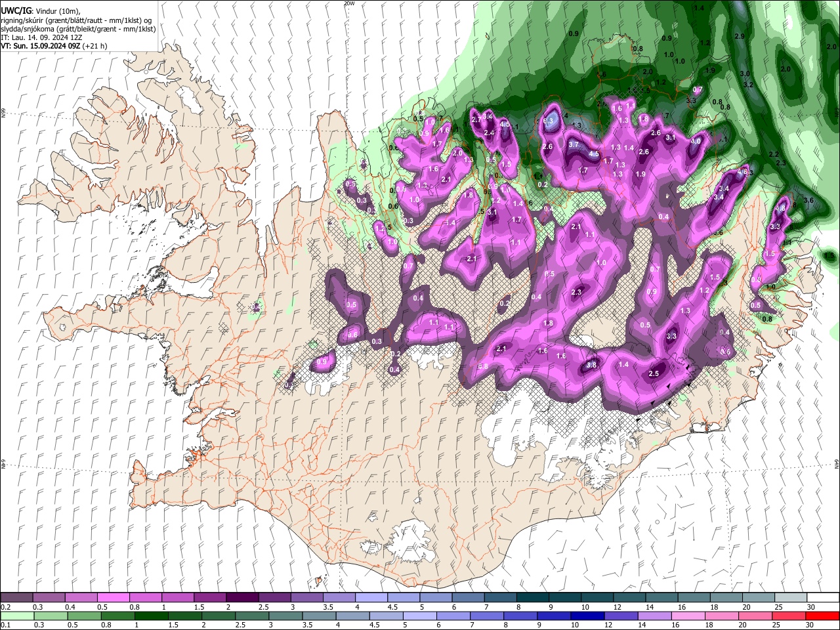840x630 pixels.
Task: Pick the 2–2.5 darkest purple snow legend swatch
Action: (242, 597)
